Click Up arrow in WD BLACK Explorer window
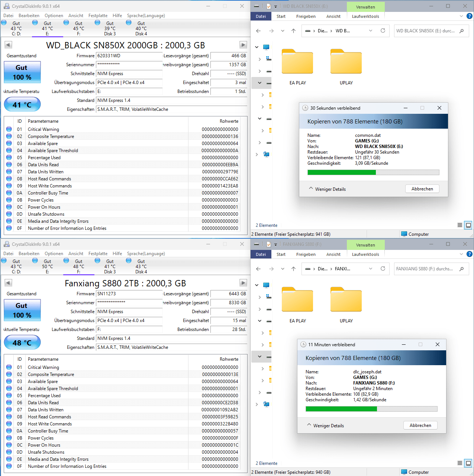This screenshot has width=474, height=476. click(x=293, y=31)
